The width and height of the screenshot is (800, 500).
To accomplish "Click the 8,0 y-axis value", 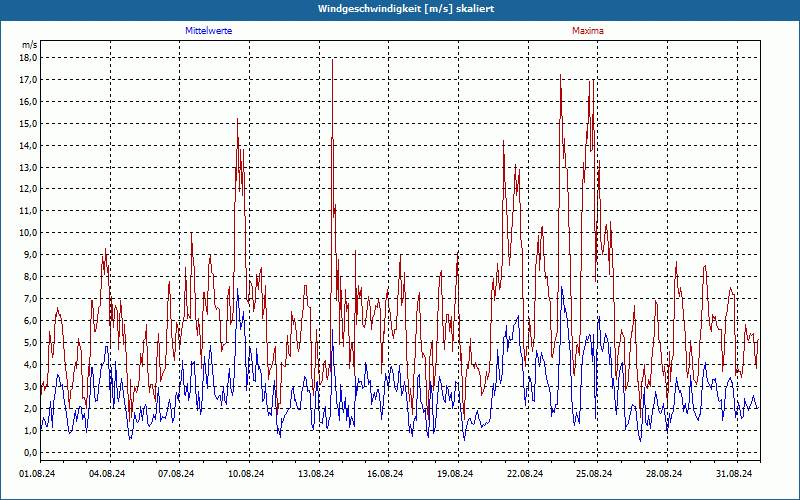I will (31, 277).
